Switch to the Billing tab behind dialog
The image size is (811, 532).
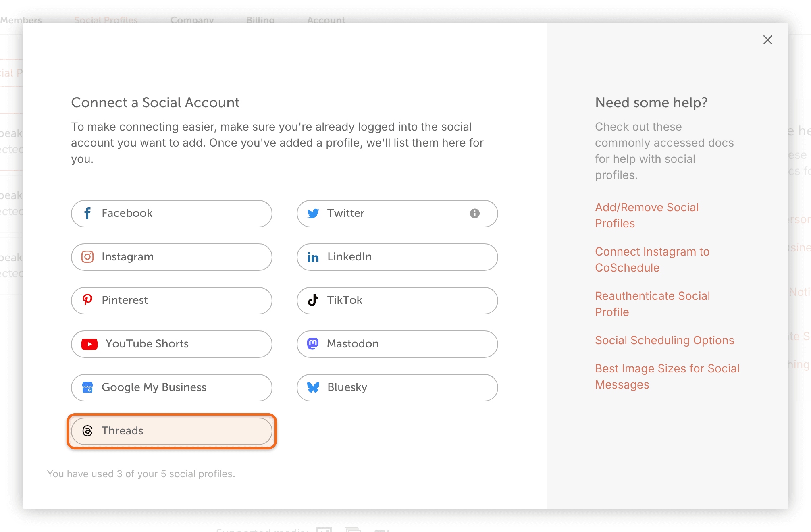260,20
